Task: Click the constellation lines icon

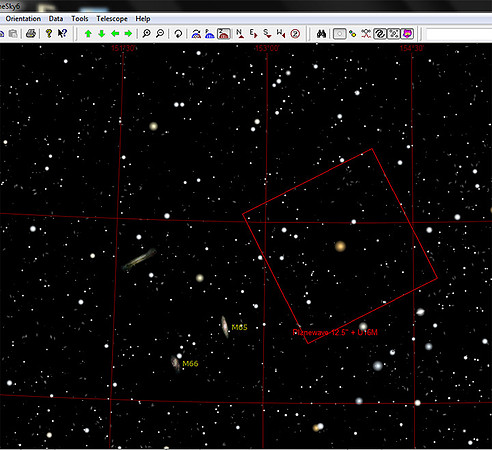Action: (366, 34)
